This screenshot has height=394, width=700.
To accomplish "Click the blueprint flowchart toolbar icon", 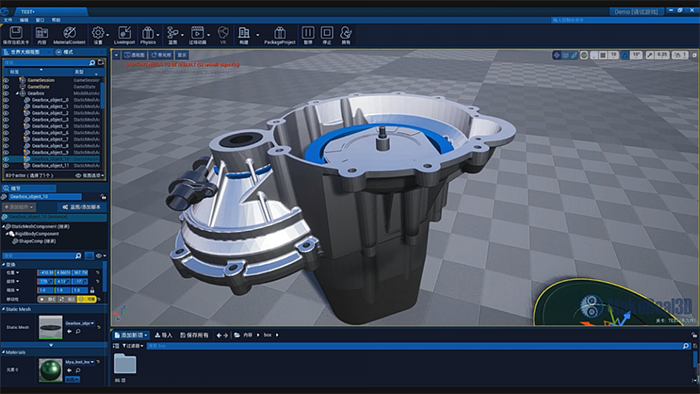I will click(x=172, y=35).
